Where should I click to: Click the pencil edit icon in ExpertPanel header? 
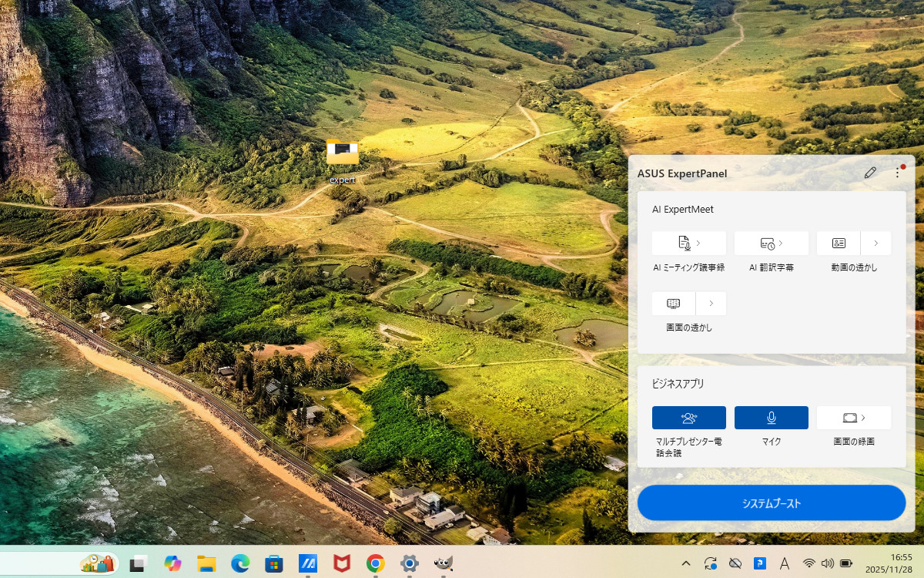[x=870, y=173]
